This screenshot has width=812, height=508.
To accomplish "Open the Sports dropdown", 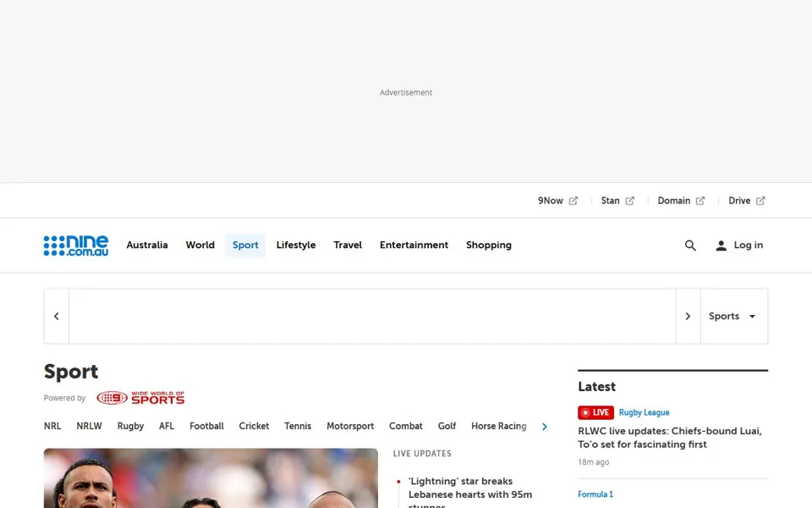I will (734, 316).
